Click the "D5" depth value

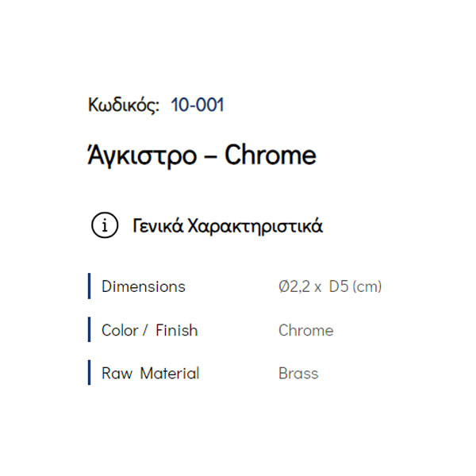(338, 286)
